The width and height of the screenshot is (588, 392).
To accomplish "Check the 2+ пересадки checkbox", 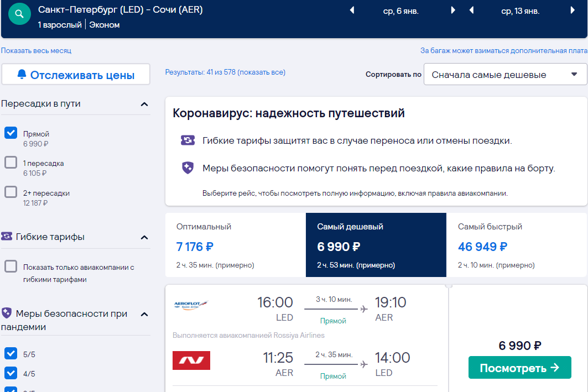I will 11,192.
